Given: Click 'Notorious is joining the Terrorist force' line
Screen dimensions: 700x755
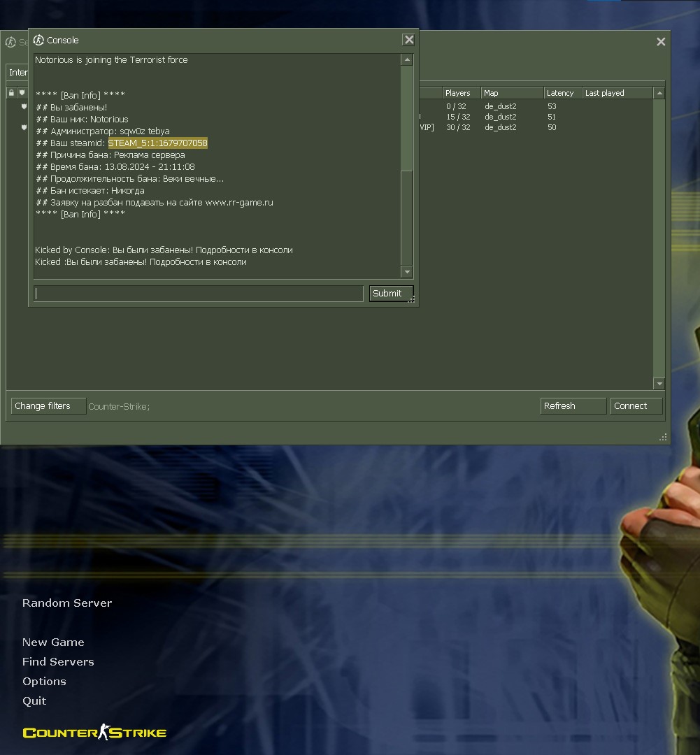Looking at the screenshot, I should coord(111,59).
